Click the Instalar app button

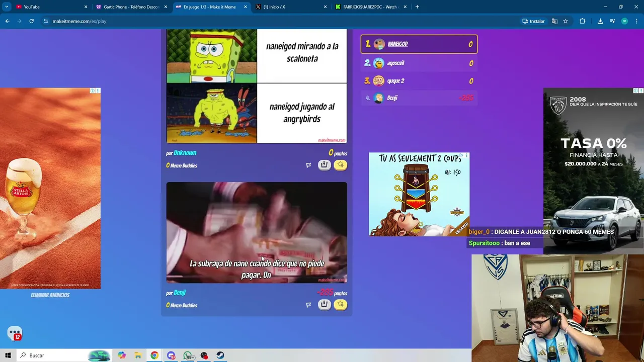(x=533, y=21)
